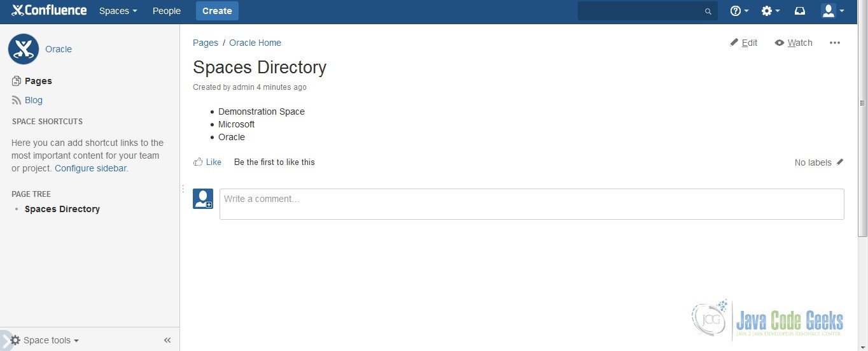Click the Oracle space logo avatar

pyautogui.click(x=24, y=49)
